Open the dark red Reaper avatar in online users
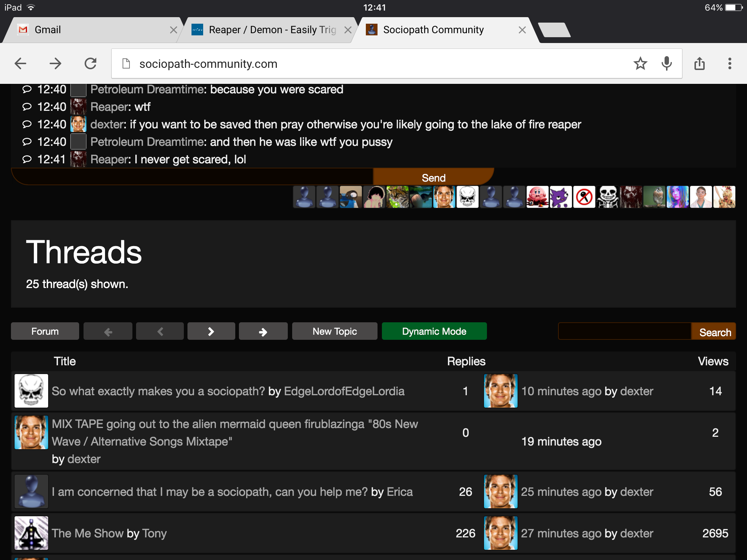 coord(631,197)
